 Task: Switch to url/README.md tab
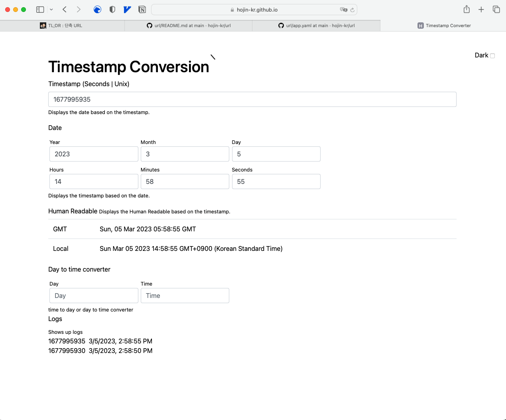pyautogui.click(x=189, y=26)
